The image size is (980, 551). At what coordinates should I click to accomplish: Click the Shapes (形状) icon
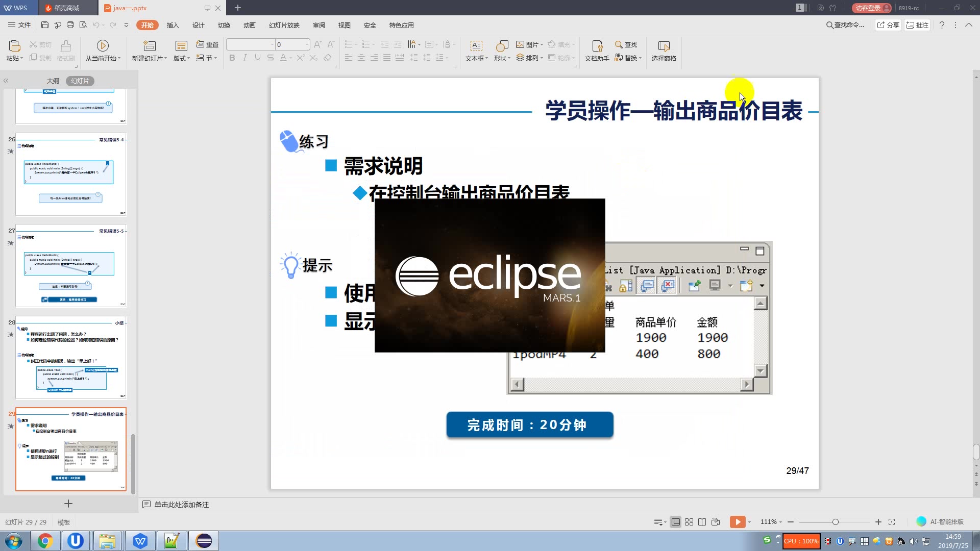click(502, 46)
